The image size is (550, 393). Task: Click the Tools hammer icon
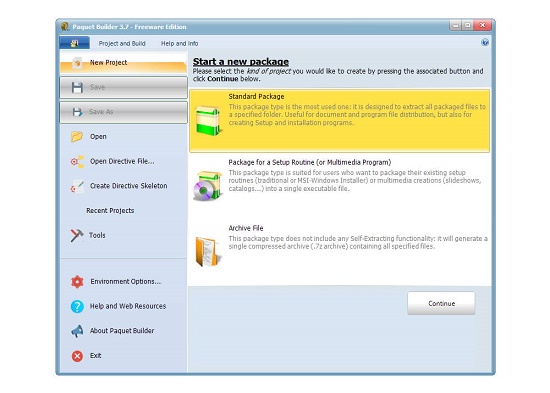click(x=77, y=235)
